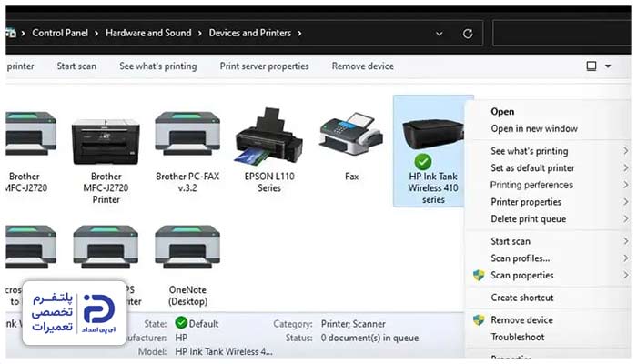Expand the address bar history dropdown
The width and height of the screenshot is (637, 364).
tap(440, 34)
